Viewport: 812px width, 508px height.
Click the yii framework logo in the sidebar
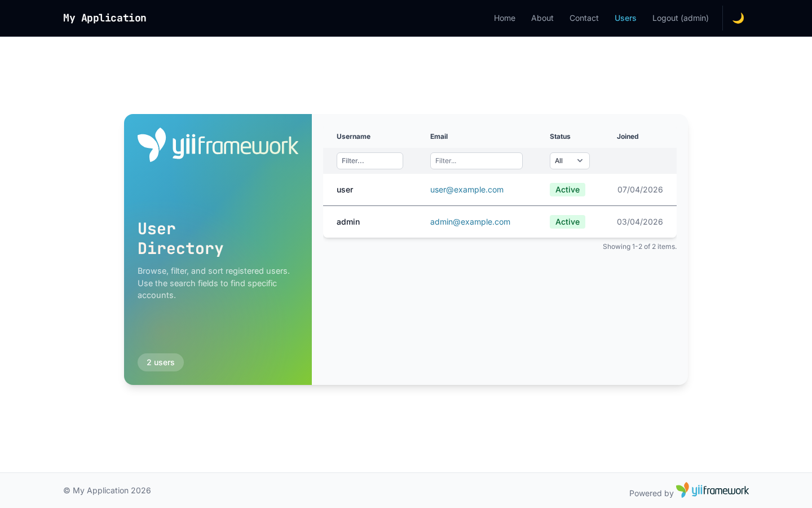(x=218, y=144)
